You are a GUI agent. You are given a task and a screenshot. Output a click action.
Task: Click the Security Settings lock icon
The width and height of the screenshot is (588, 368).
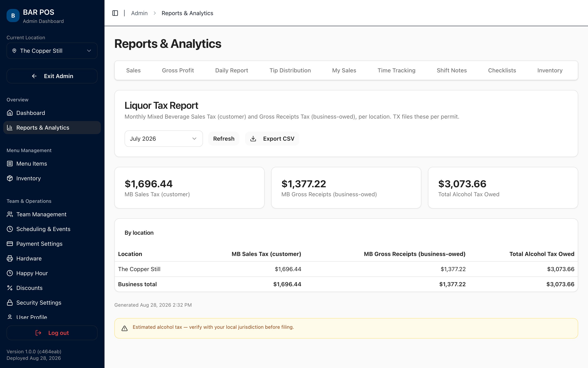[x=10, y=303]
